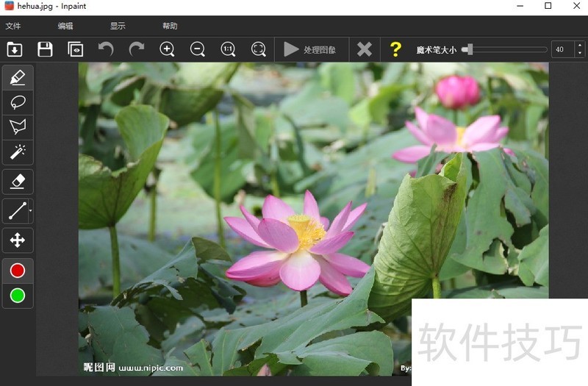Save the image with the floppy disk icon

tap(45, 49)
